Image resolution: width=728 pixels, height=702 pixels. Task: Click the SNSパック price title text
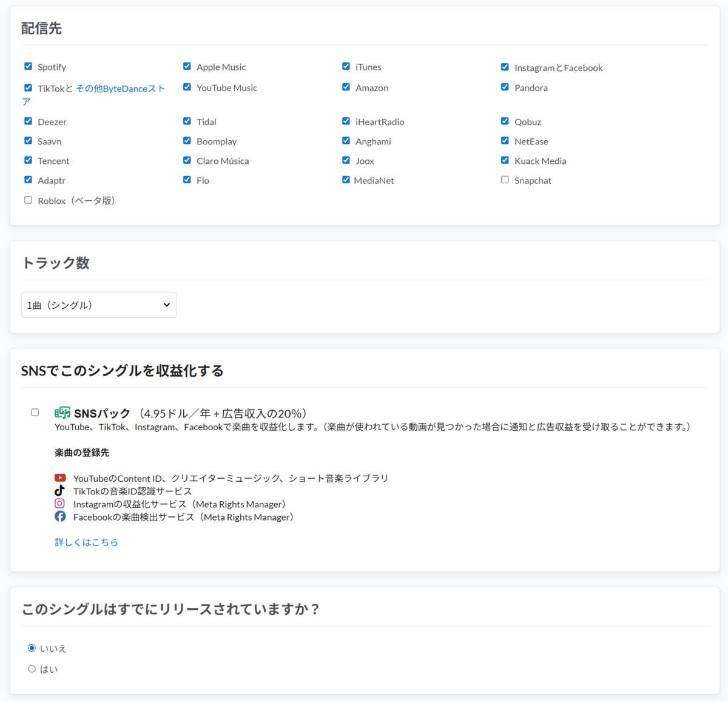coord(190,413)
